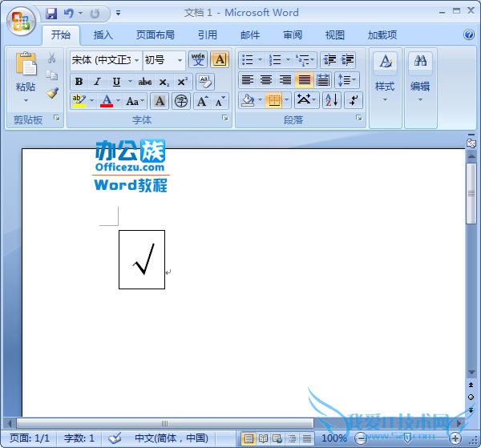This screenshot has height=448, width=481.
Task: Grow font size with larger A
Action: click(x=203, y=101)
